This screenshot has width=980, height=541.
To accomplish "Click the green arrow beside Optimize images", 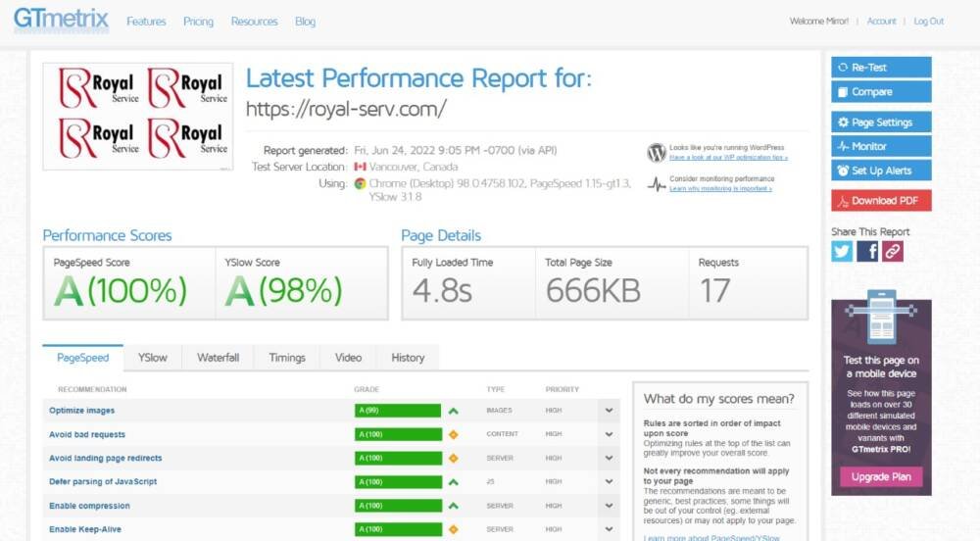I will (x=453, y=411).
